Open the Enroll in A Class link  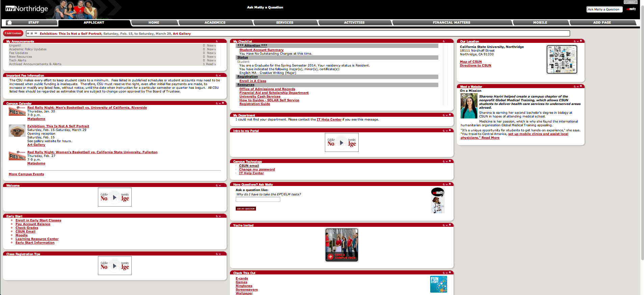tap(253, 81)
